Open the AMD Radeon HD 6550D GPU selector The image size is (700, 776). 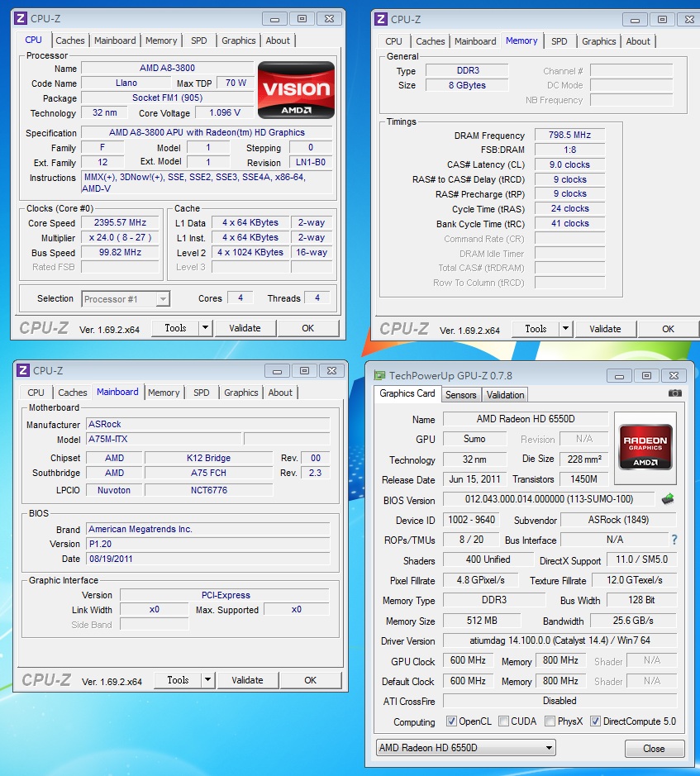click(466, 747)
